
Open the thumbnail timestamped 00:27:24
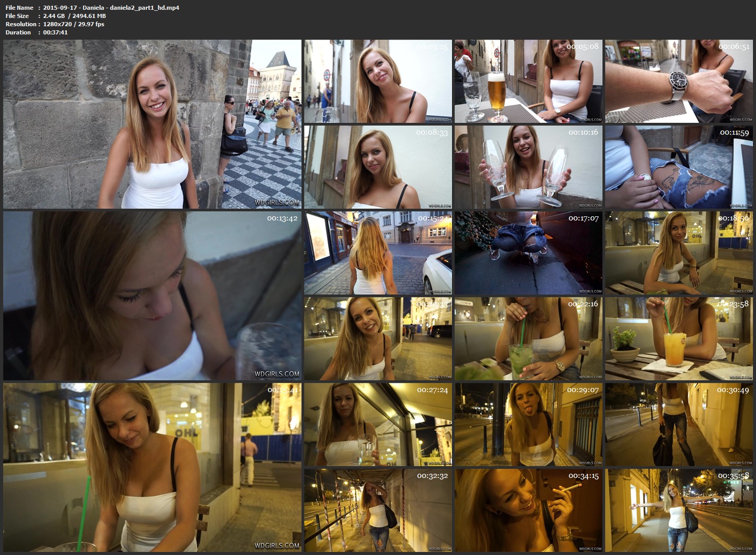tap(377, 424)
